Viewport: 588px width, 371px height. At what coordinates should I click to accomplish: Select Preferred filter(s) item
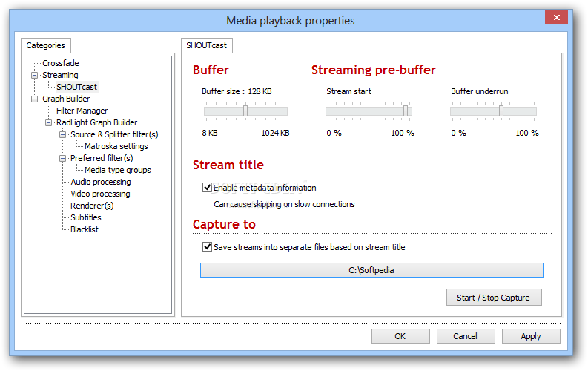(x=102, y=158)
